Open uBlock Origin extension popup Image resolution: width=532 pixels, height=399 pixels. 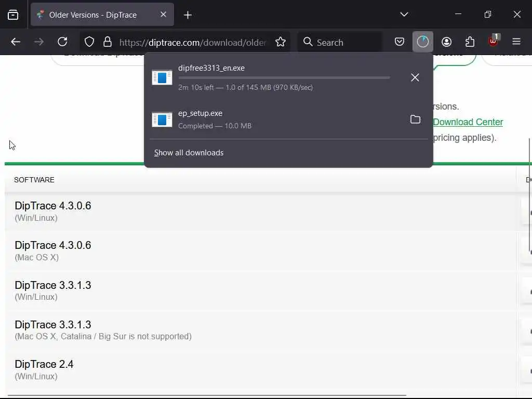click(494, 42)
